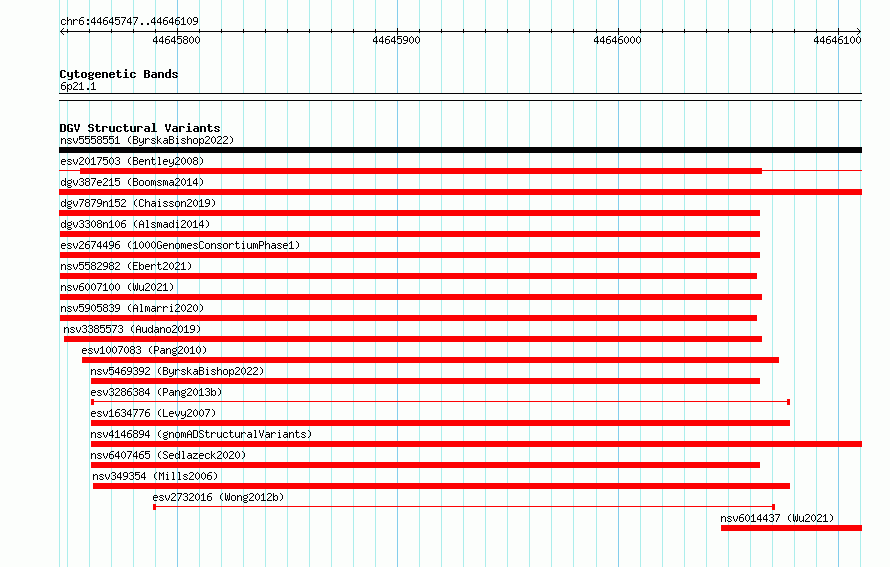Click the nsv5905839 red variant bar
The image size is (890, 567).
(408, 318)
